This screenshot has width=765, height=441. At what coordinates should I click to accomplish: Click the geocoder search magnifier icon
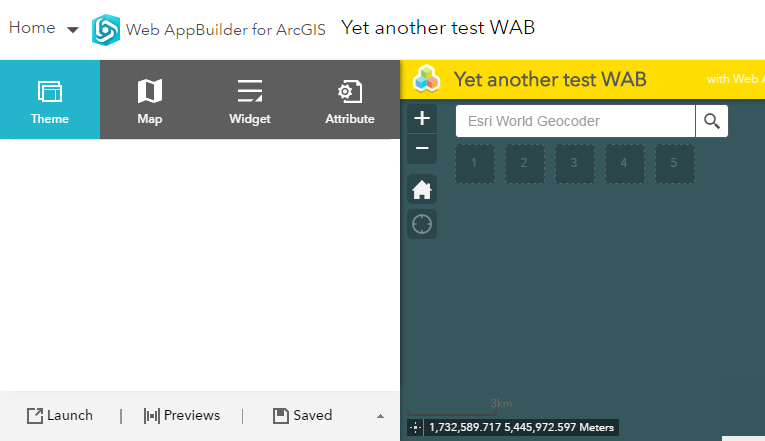(x=712, y=121)
